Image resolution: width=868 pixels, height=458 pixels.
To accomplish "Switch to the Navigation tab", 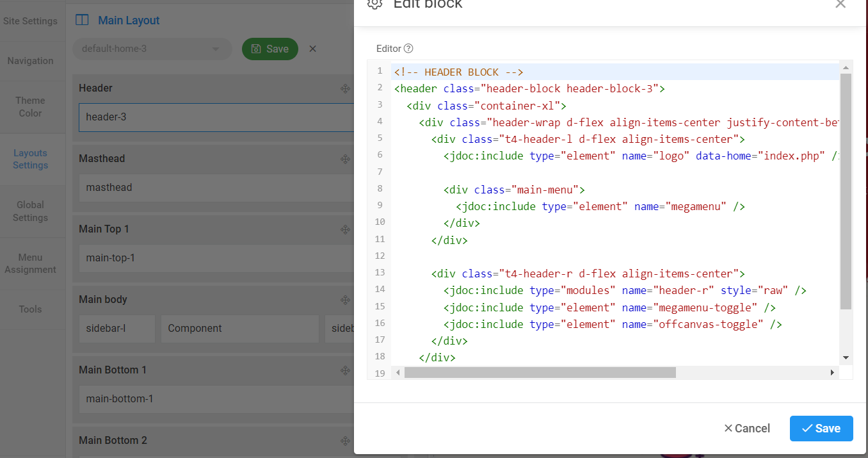I will tap(30, 61).
